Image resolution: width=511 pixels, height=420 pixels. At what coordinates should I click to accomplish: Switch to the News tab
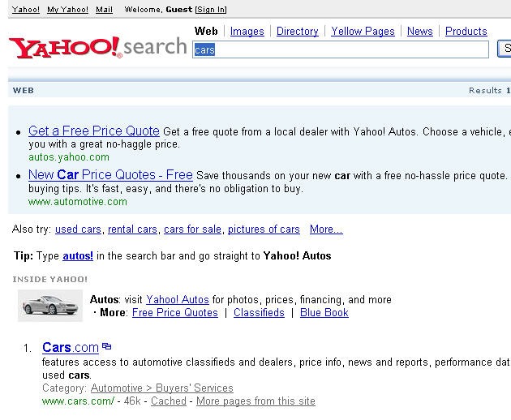pos(420,32)
